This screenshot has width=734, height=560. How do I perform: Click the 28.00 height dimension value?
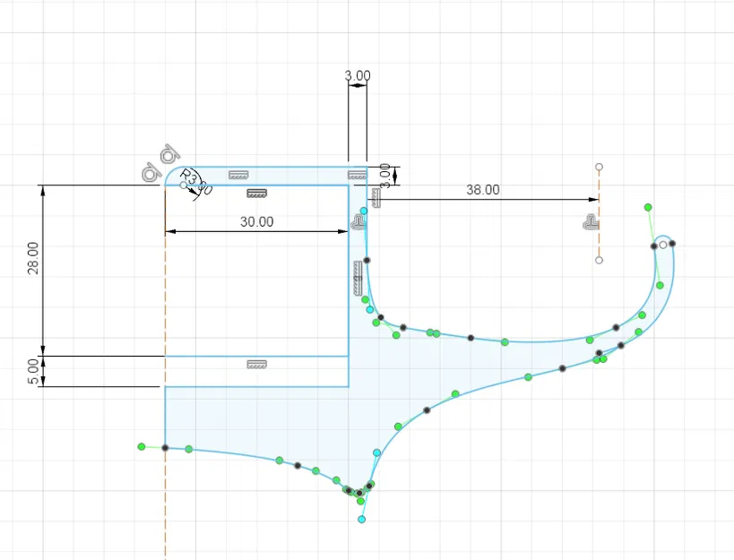click(x=33, y=258)
